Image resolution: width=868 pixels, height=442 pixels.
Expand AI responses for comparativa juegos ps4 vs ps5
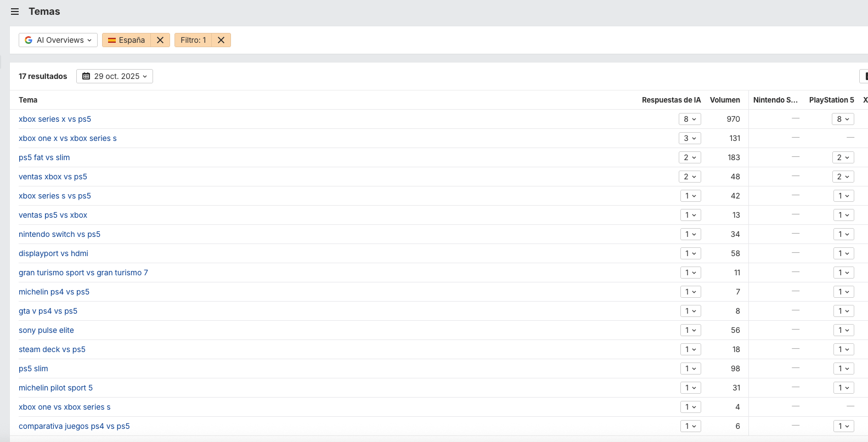click(x=690, y=426)
